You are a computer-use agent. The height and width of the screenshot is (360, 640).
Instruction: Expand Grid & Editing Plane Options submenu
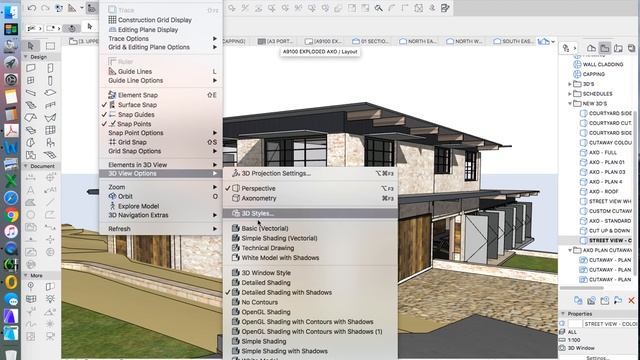(161, 47)
